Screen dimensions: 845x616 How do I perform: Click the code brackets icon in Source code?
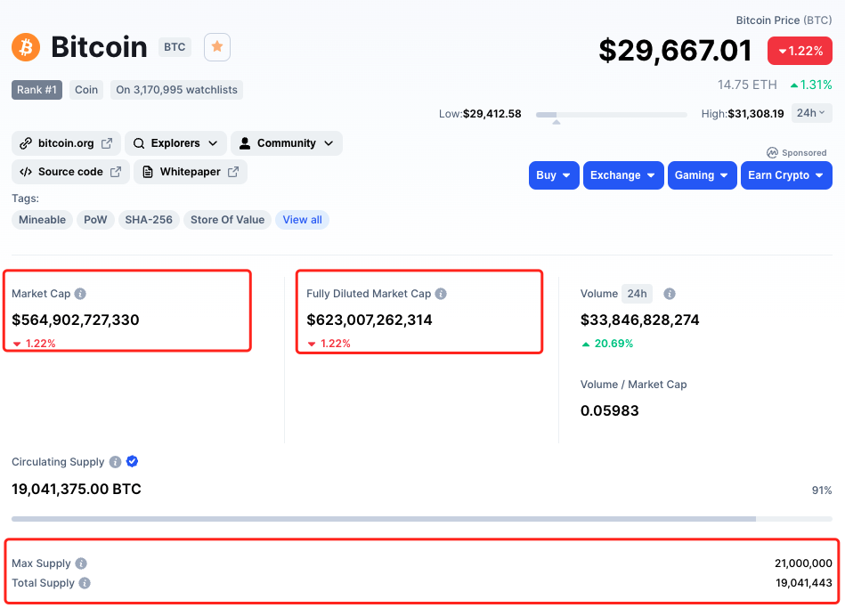click(x=25, y=172)
